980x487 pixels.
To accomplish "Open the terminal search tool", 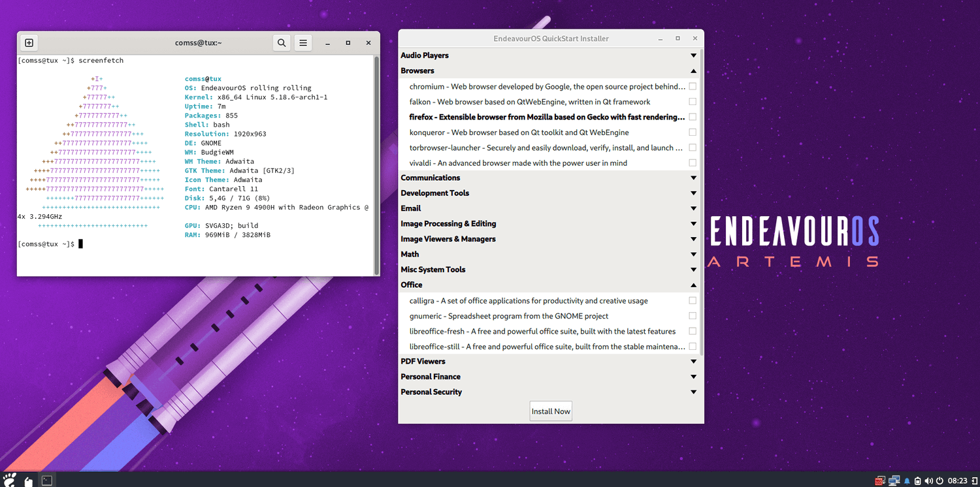I will 282,43.
